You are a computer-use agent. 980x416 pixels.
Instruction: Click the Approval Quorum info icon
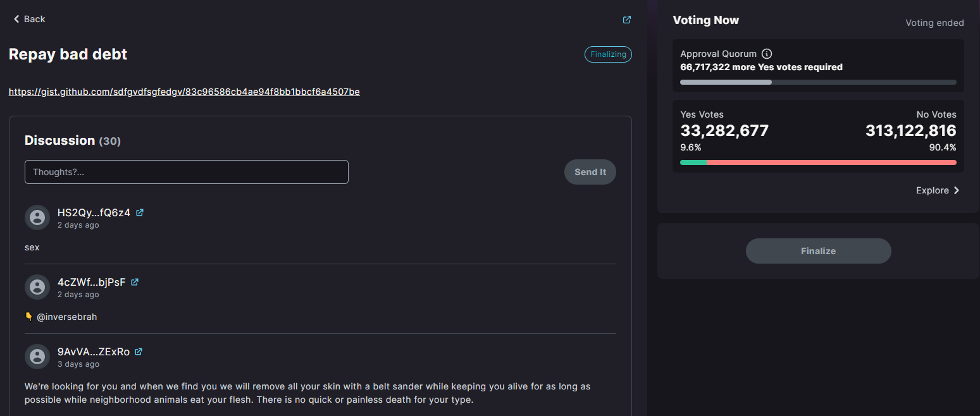[x=767, y=54]
